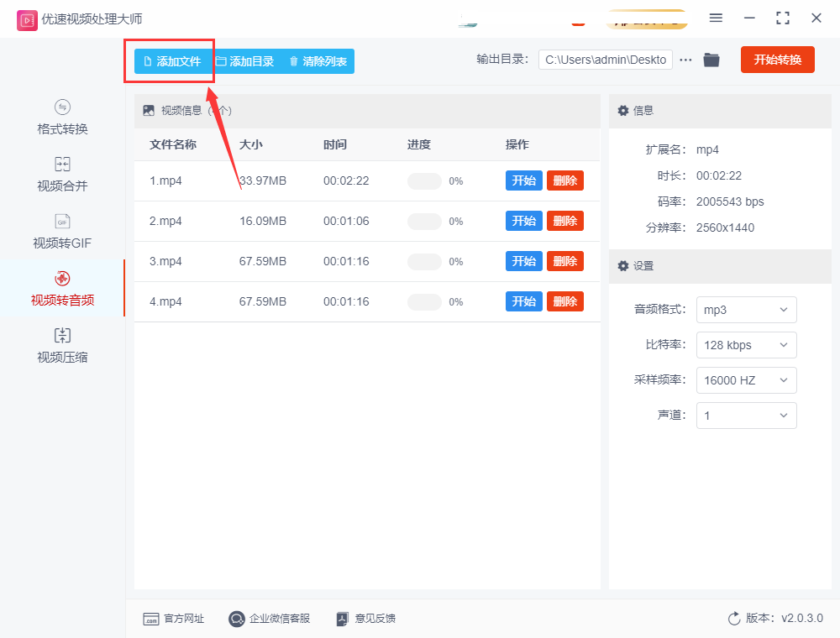
Task: Select 视频转GIF in the sidebar
Action: (62, 231)
